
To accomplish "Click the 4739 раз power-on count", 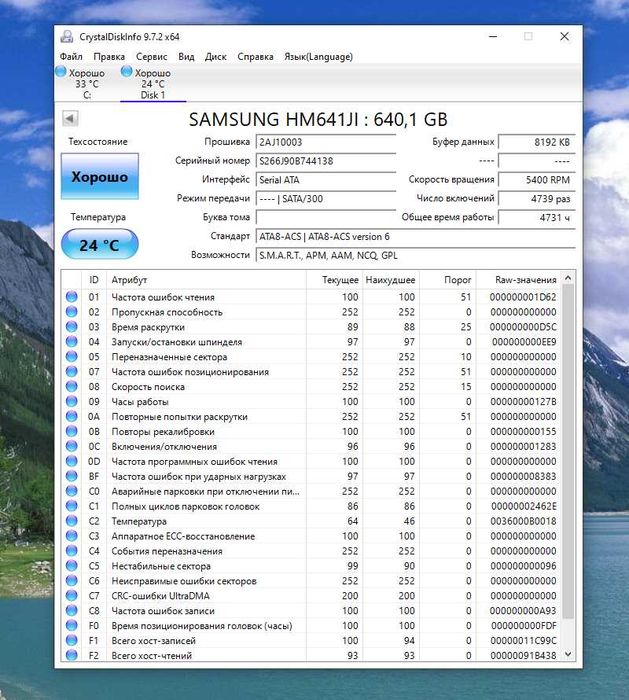I will [x=537, y=199].
